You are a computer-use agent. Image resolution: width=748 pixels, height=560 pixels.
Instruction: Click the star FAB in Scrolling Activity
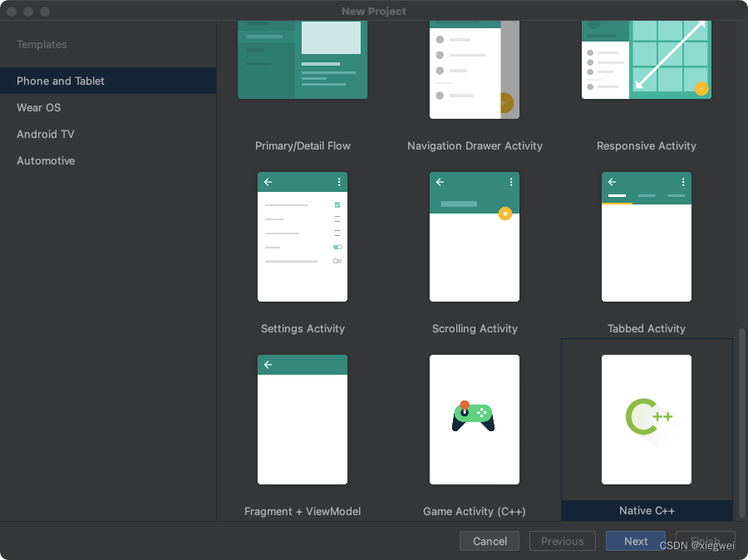[x=505, y=214]
